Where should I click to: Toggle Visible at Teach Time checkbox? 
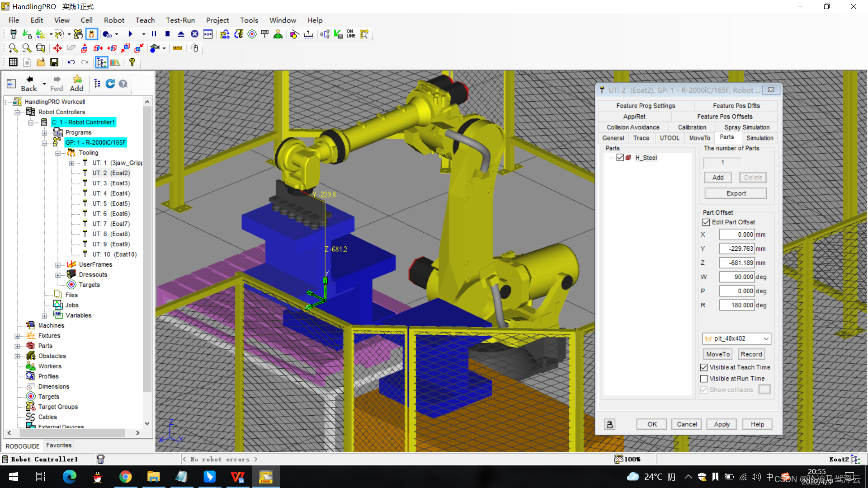coord(704,367)
